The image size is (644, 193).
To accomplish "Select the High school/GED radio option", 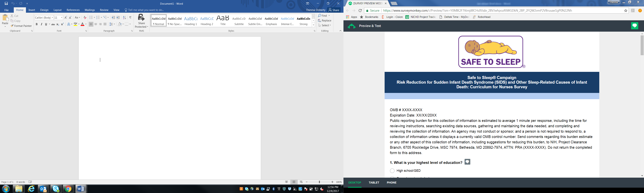I will pos(392,171).
